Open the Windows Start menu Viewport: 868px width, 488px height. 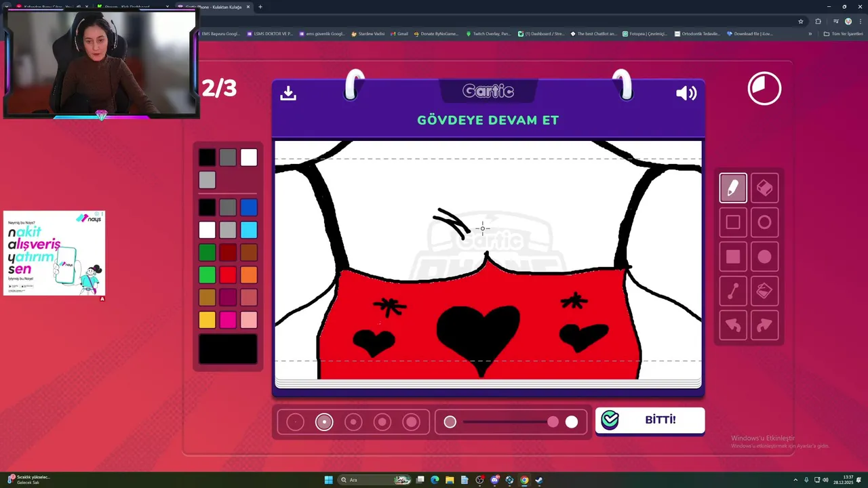pos(328,480)
